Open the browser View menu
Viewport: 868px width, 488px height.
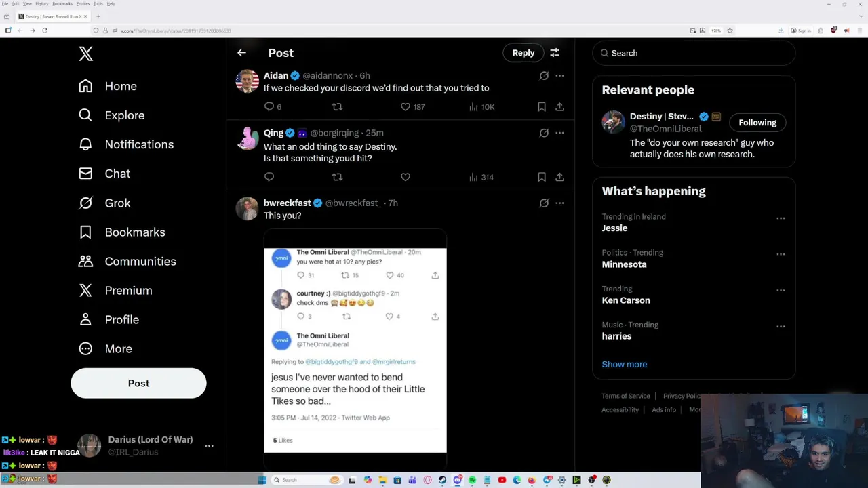27,3
